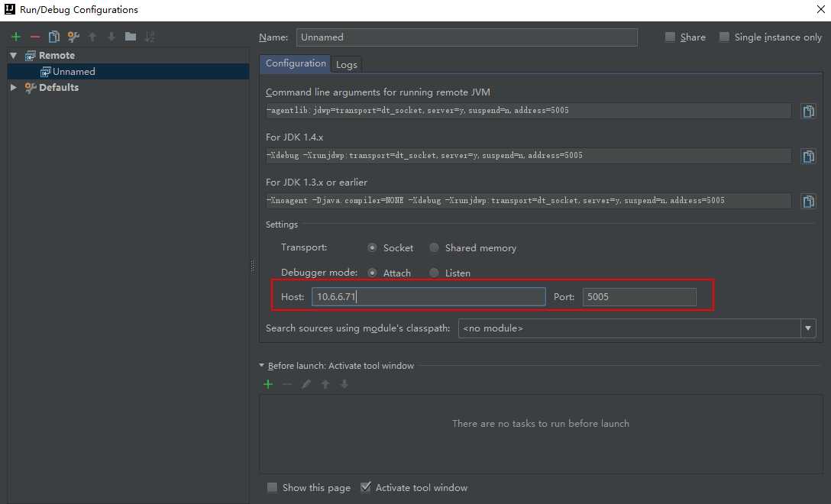Uncheck Activate tool window checkbox
This screenshot has height=504, width=831.
tap(366, 487)
